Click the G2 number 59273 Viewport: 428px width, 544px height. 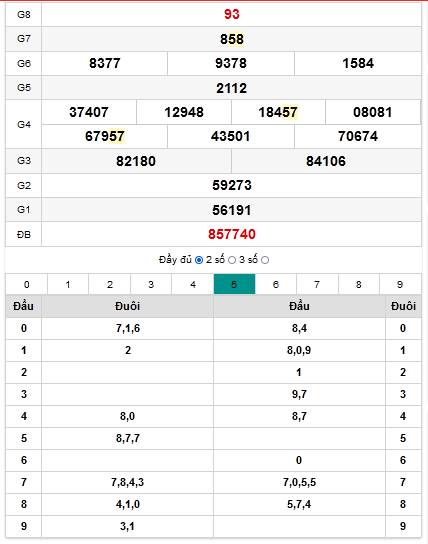[232, 185]
